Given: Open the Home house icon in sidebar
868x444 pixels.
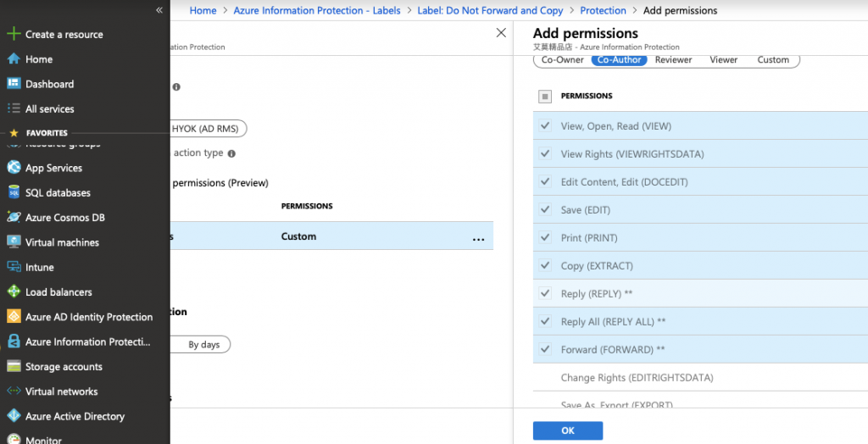Looking at the screenshot, I should [14, 59].
